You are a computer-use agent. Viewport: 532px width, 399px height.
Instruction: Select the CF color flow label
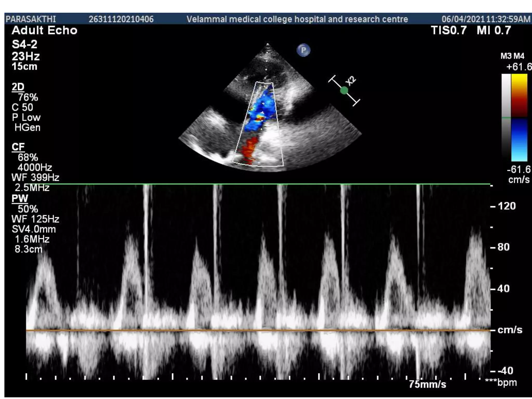point(18,147)
